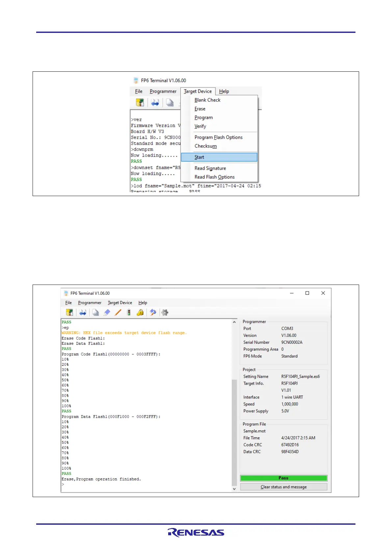The image size is (392, 554).
Task: Click the console scrollbar down arrow
Action: pyautogui.click(x=234, y=489)
